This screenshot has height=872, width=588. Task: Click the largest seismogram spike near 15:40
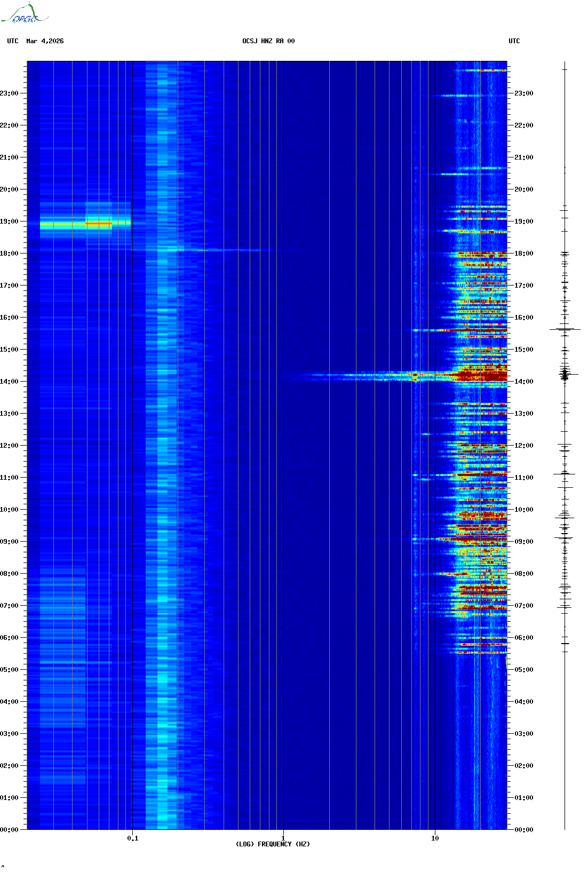[x=565, y=329]
